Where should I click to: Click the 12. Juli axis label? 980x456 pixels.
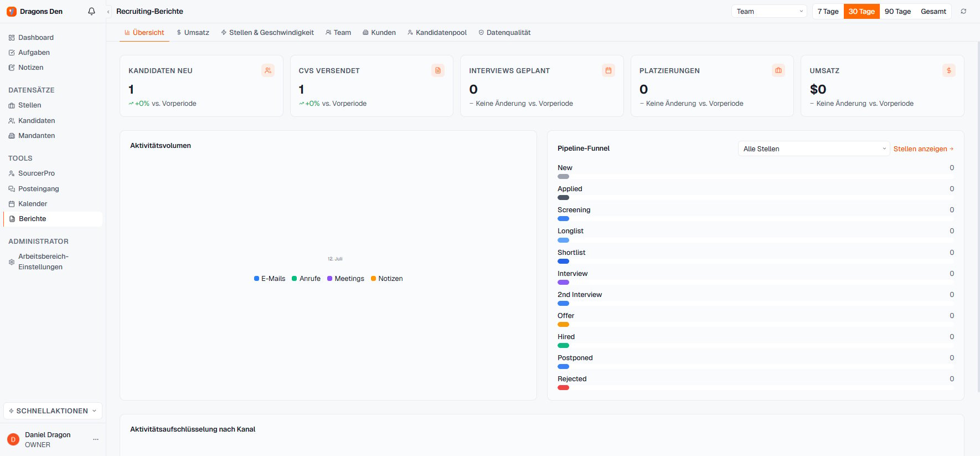pos(335,259)
